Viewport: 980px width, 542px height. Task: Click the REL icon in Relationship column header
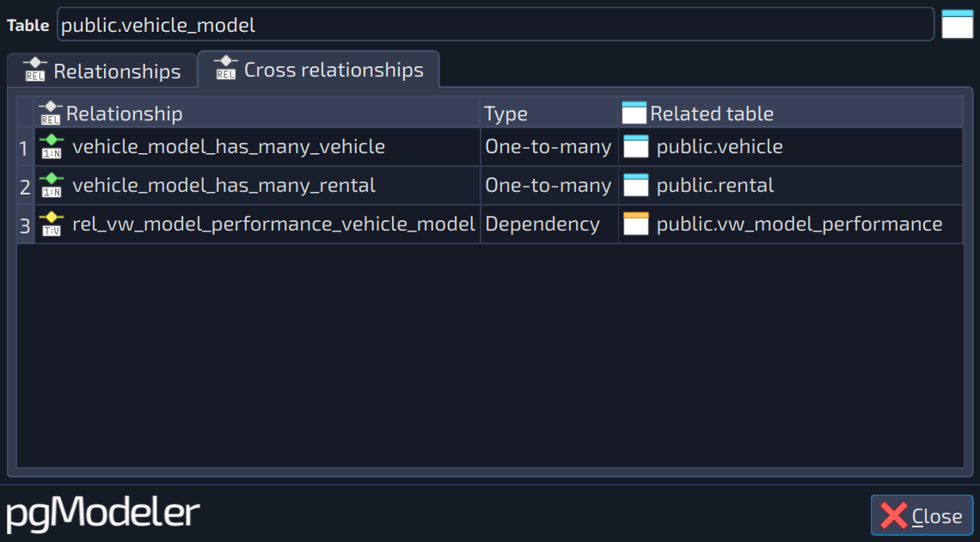pos(50,114)
